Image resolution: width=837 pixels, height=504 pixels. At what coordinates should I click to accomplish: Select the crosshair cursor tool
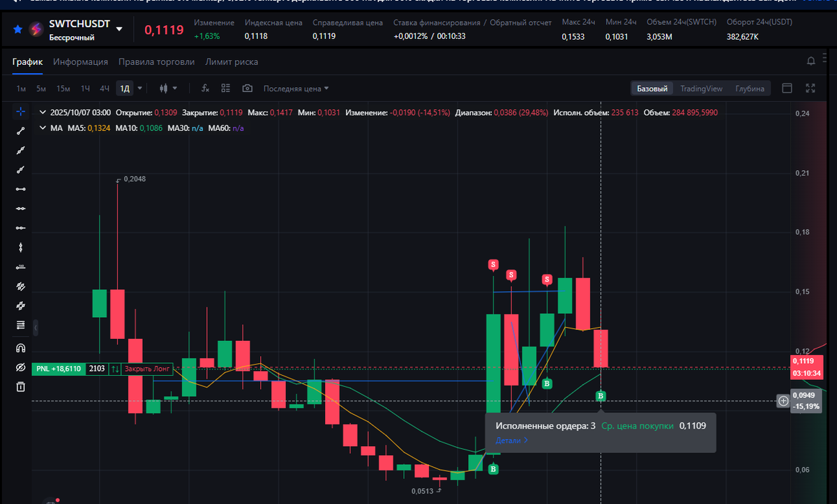[x=21, y=112]
